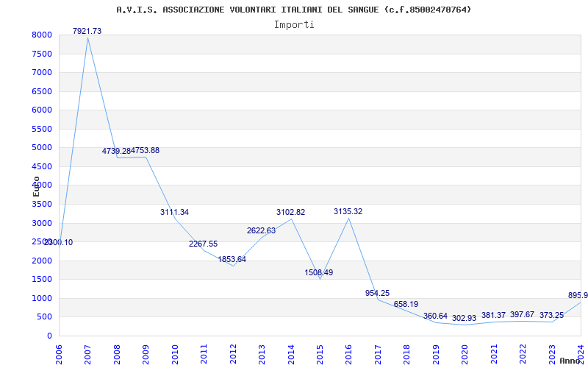Click the 302.93 data label
588x368 pixels.
pyautogui.click(x=464, y=318)
